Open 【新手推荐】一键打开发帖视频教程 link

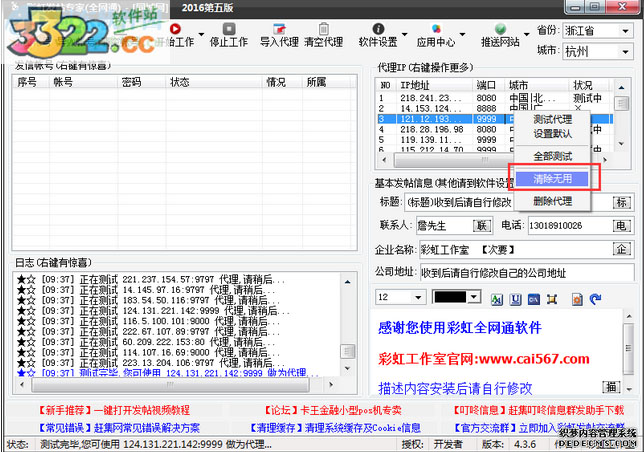(x=113, y=410)
